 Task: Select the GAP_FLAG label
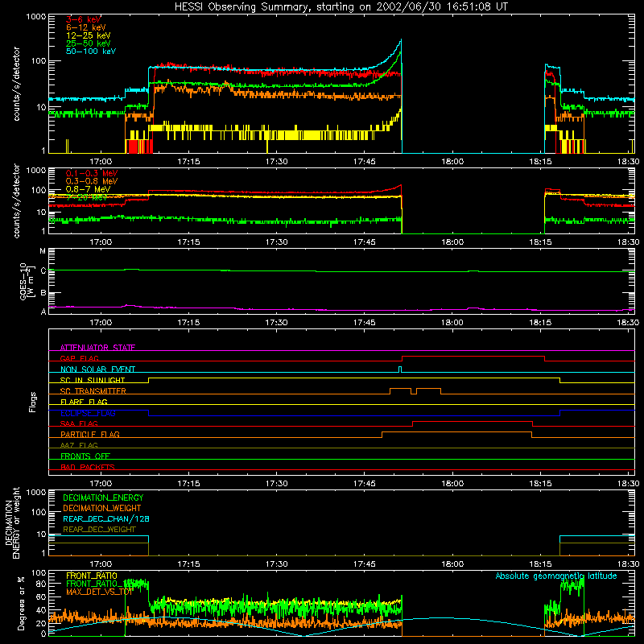[79, 358]
